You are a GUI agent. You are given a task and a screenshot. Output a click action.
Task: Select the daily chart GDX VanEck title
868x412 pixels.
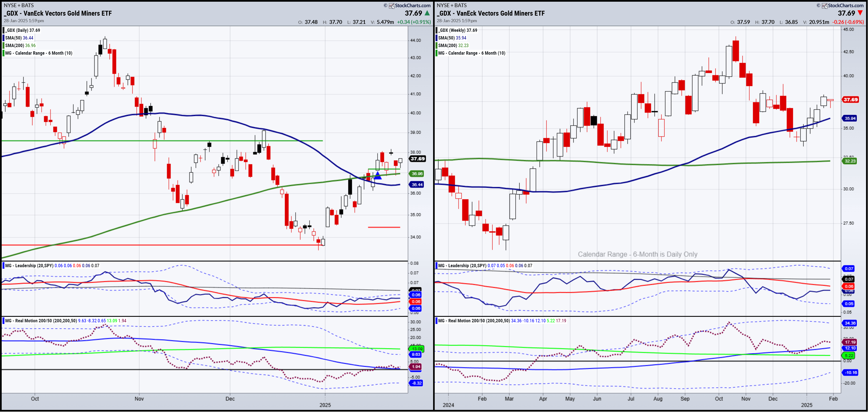[58, 14]
